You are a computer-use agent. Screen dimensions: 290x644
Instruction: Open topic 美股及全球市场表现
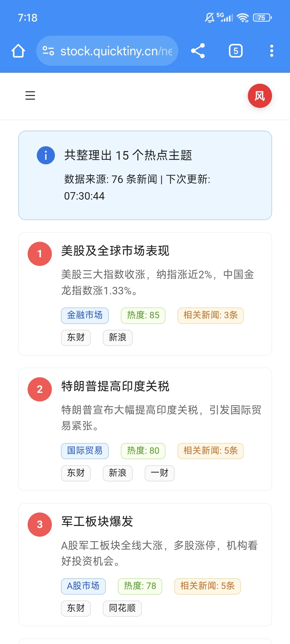click(x=115, y=251)
